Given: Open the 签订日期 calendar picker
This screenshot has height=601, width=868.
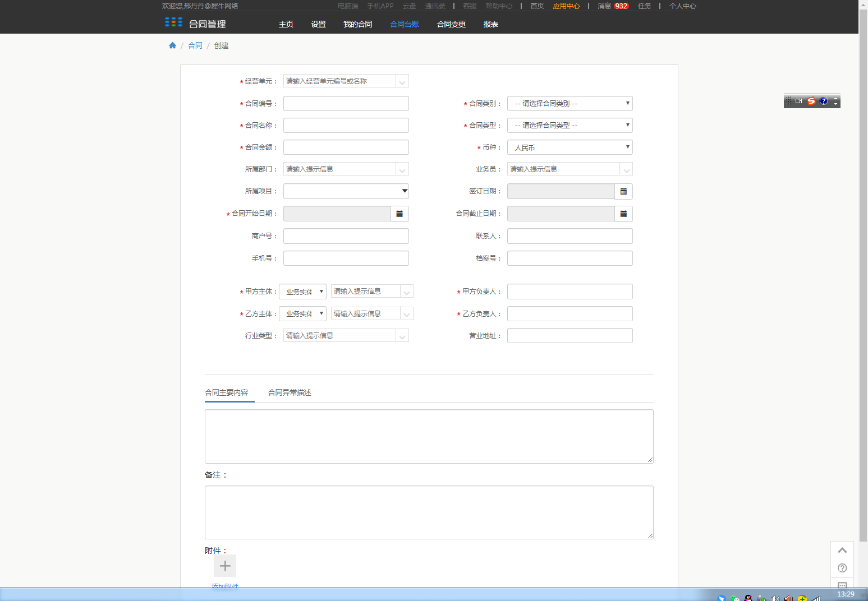Looking at the screenshot, I should pos(623,191).
